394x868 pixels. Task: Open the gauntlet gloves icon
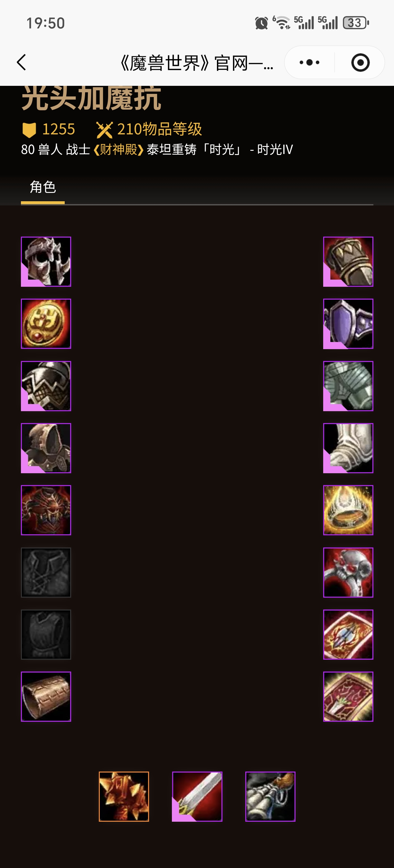coord(348,261)
